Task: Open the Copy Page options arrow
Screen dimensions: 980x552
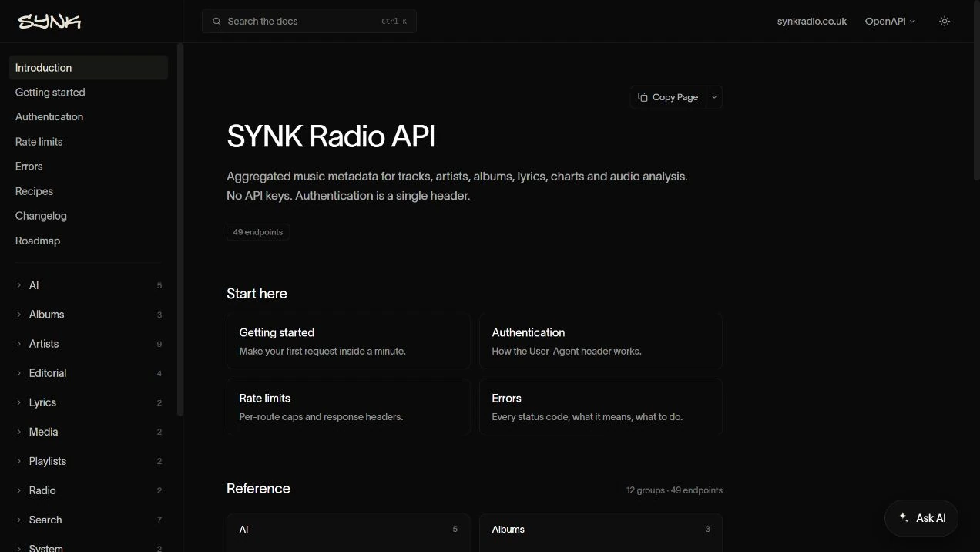Action: 714,97
